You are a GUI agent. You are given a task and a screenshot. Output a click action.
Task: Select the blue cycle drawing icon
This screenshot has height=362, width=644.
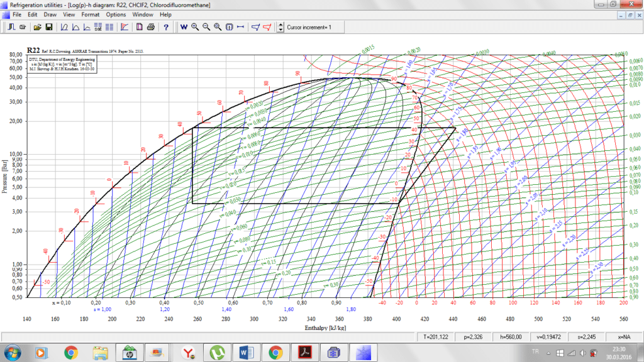[x=255, y=27]
